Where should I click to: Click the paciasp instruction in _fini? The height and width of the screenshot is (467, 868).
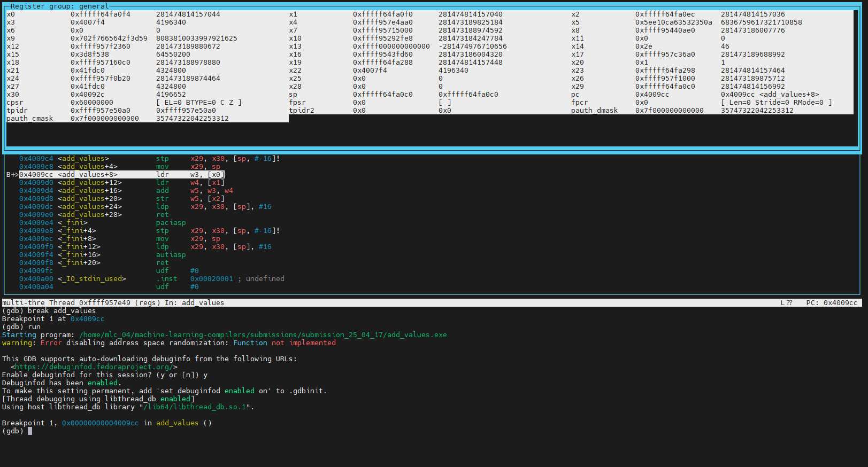tap(171, 223)
